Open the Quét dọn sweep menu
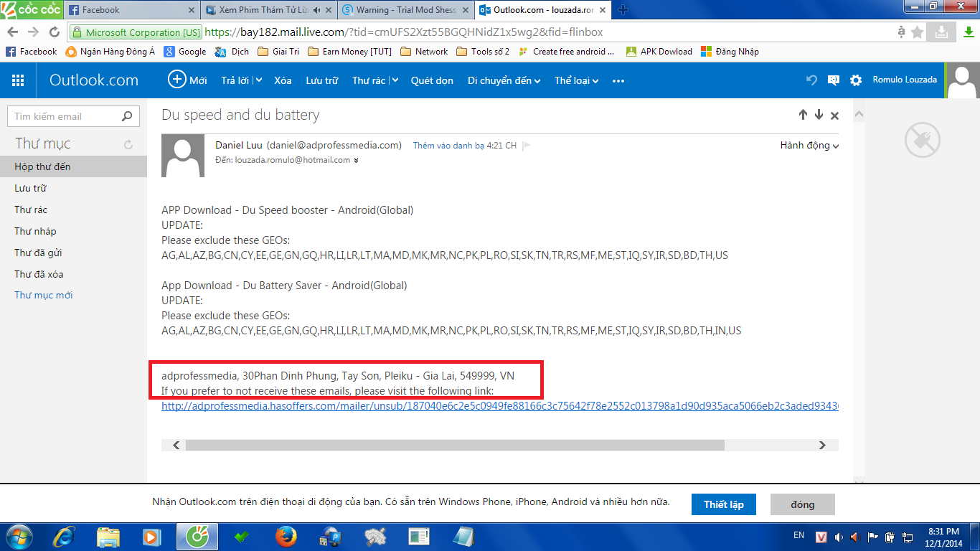The height and width of the screenshot is (551, 980). 432,80
